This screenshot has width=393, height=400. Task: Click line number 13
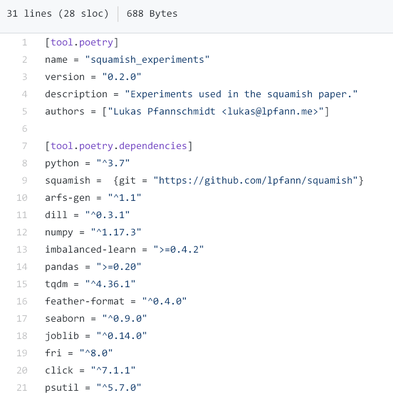[x=22, y=250]
